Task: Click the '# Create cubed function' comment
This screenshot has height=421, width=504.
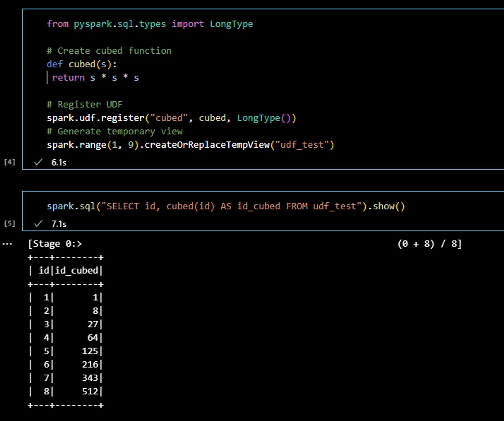Action: (x=109, y=51)
